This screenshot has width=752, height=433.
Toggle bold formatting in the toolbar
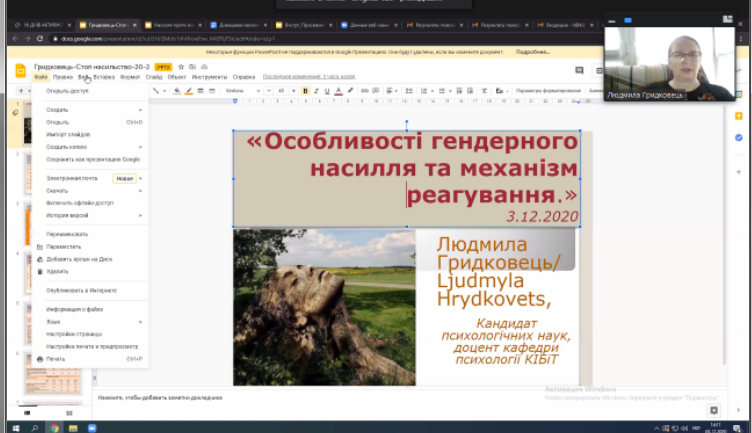[x=305, y=91]
